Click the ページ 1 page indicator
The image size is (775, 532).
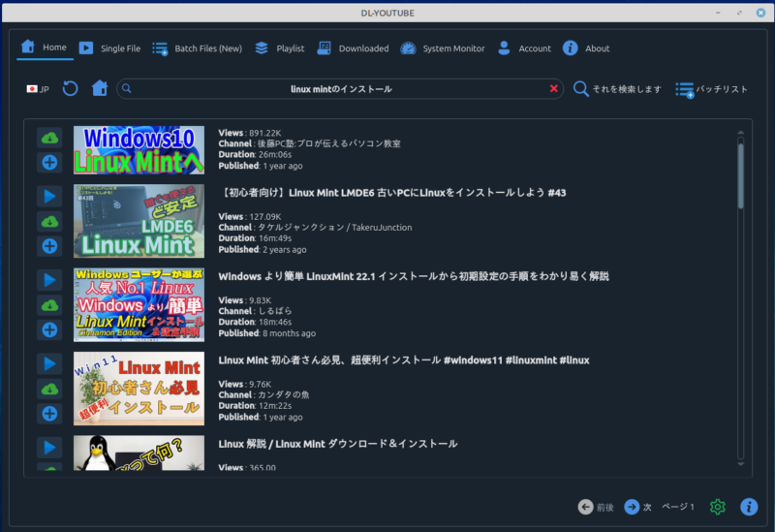pos(677,507)
